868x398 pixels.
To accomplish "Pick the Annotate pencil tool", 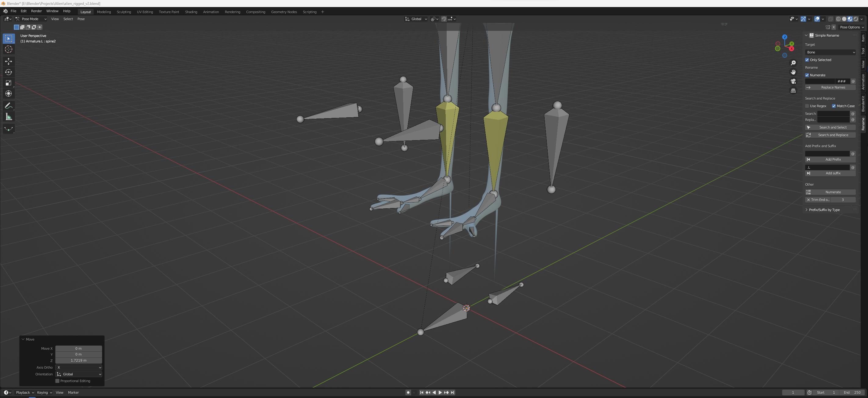I will click(x=9, y=106).
